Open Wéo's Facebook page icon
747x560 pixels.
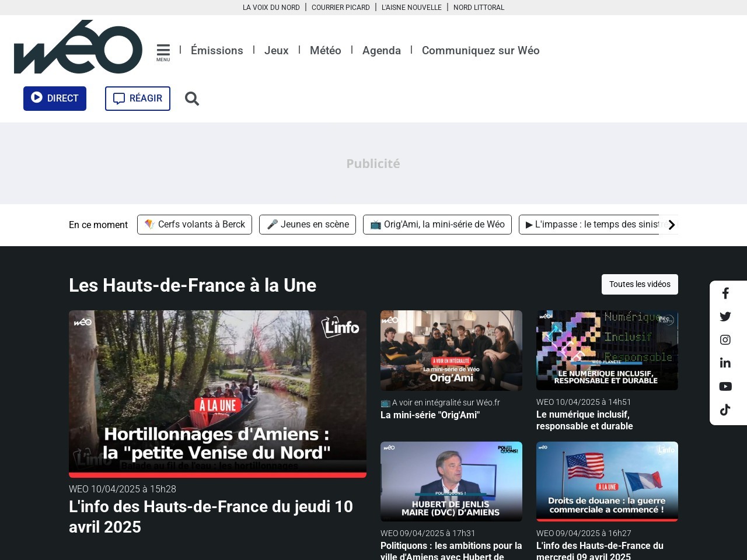pos(725,293)
